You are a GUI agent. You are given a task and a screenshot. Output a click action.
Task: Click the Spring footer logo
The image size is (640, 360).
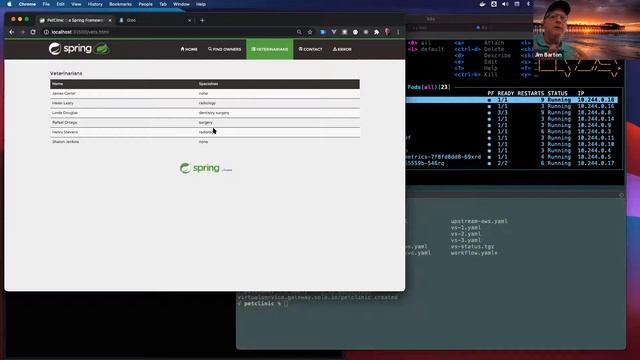tap(206, 168)
